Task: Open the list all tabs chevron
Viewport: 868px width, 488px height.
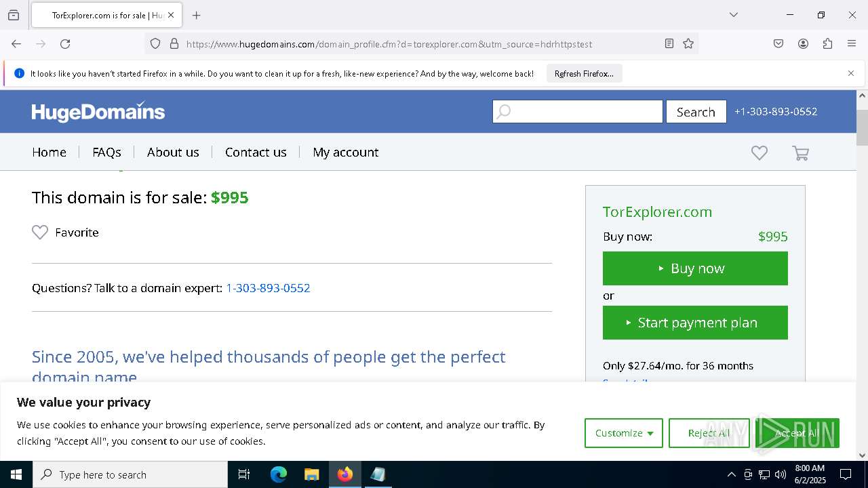Action: pos(733,15)
